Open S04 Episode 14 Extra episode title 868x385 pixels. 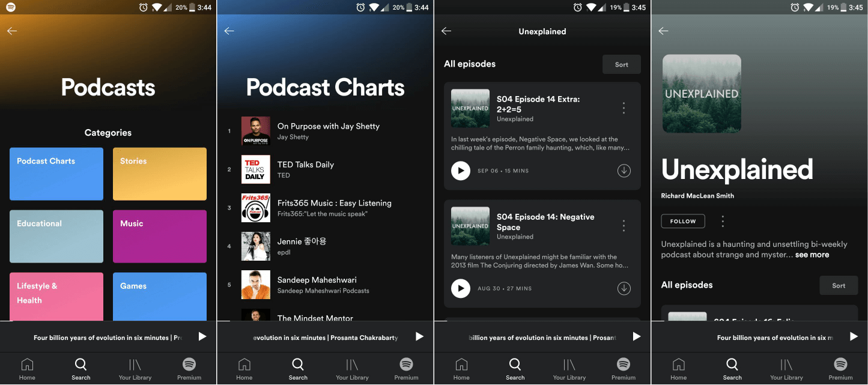[538, 105]
